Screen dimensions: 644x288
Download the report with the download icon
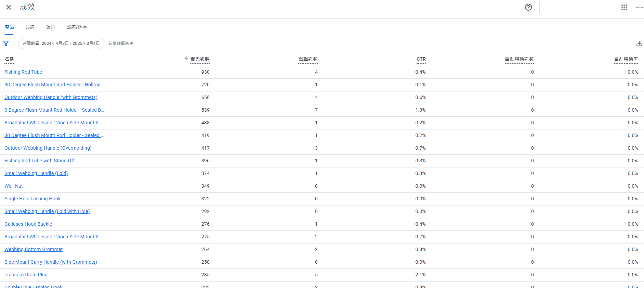tap(639, 43)
